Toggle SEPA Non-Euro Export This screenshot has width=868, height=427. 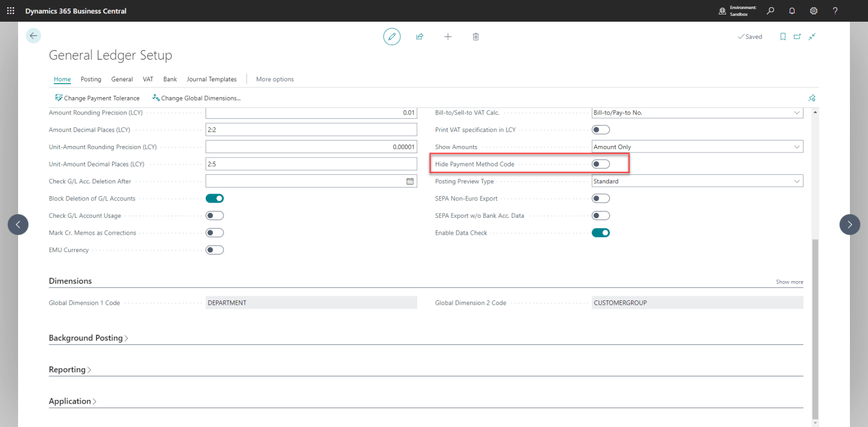coord(601,198)
